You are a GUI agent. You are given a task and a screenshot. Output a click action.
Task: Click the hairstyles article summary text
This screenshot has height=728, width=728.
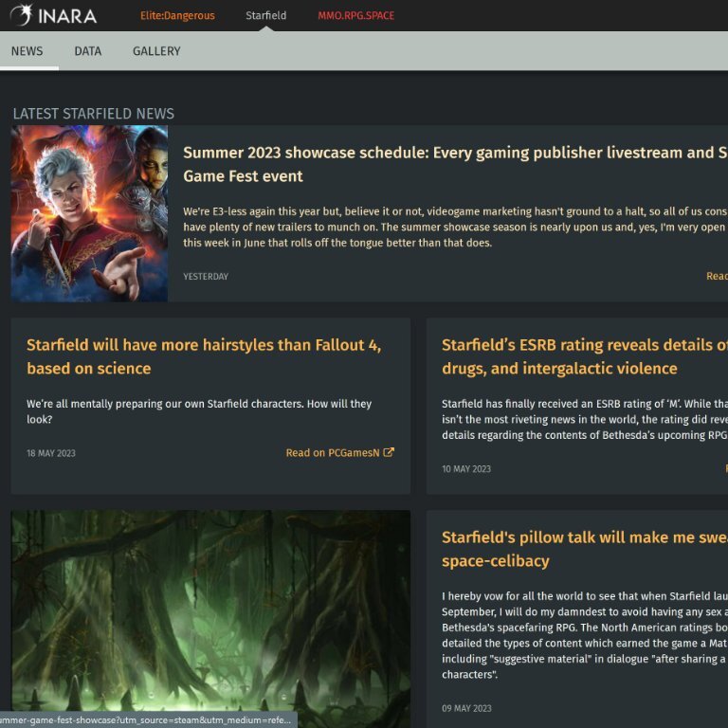click(199, 411)
